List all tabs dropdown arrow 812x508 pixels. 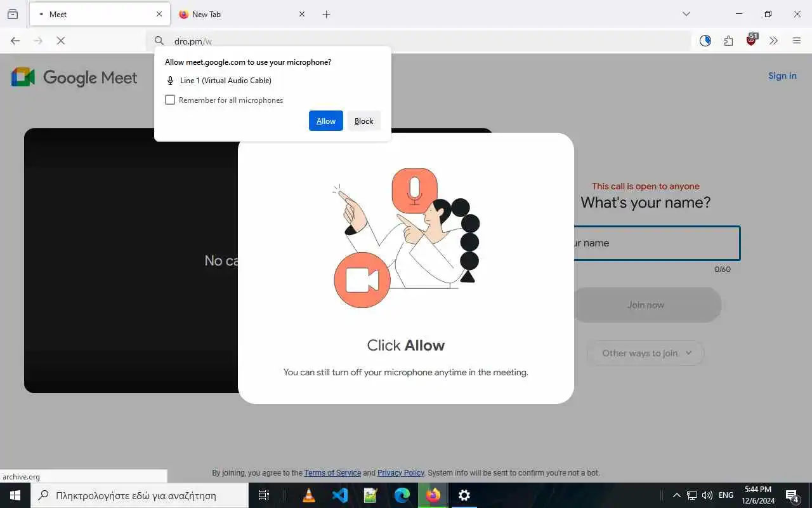(686, 14)
